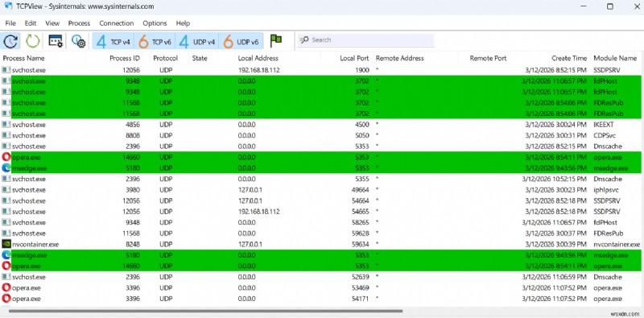The height and width of the screenshot is (318, 644).
Task: Click the svchost icon on port 59628 row
Action: point(6,233)
